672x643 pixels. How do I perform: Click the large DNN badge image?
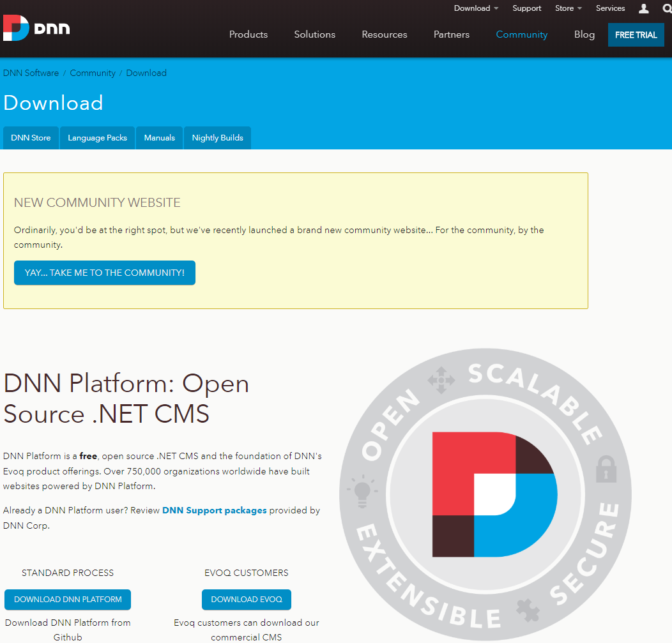[485, 494]
